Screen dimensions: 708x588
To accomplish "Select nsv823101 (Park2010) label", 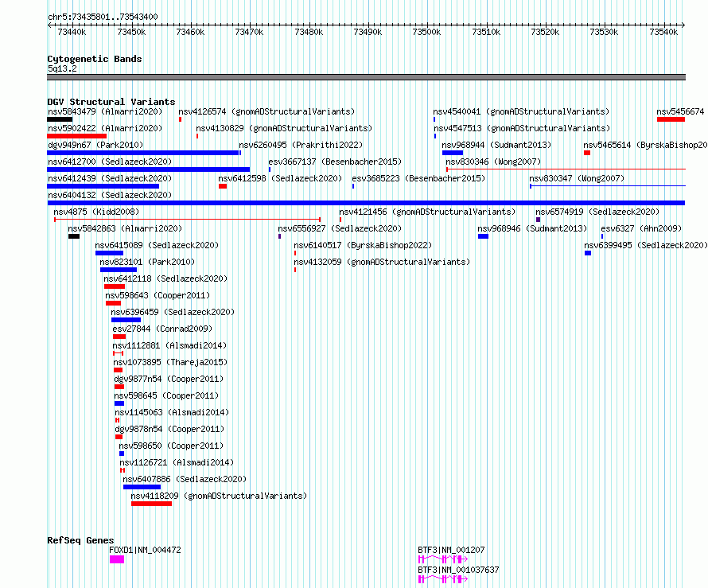I will point(147,262).
